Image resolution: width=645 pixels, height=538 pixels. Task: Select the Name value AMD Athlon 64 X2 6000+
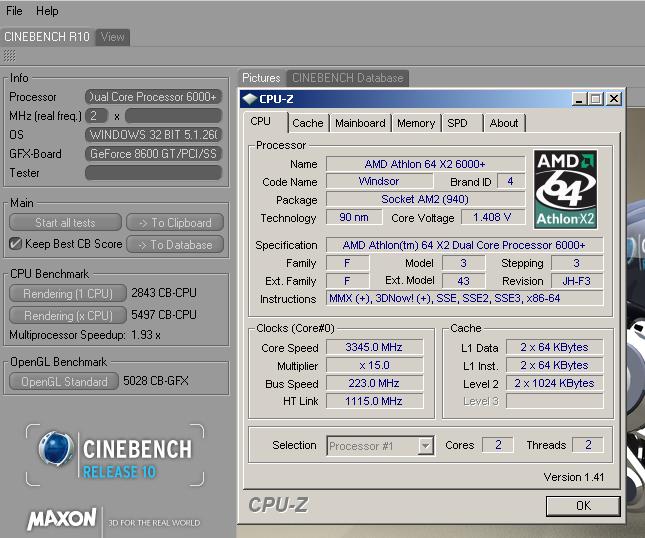click(425, 164)
